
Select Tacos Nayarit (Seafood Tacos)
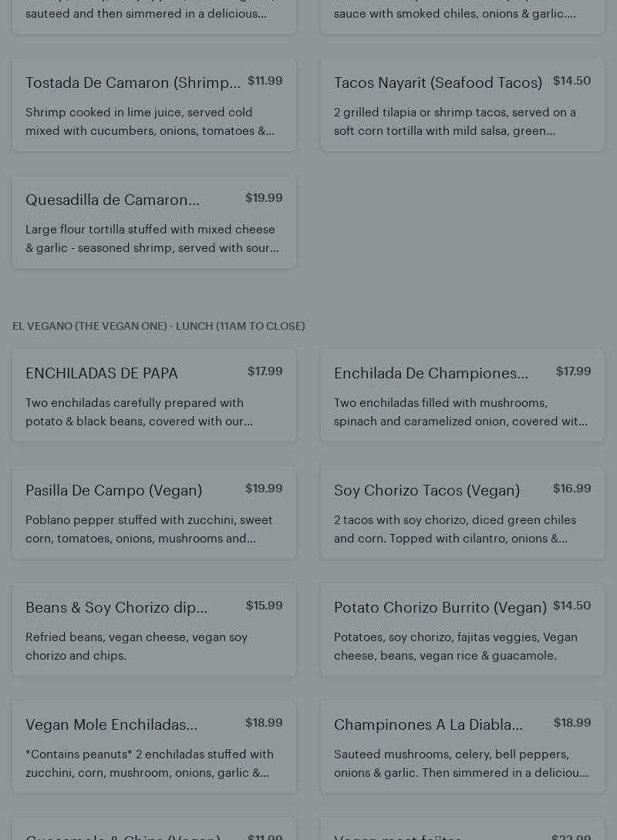[x=437, y=83]
